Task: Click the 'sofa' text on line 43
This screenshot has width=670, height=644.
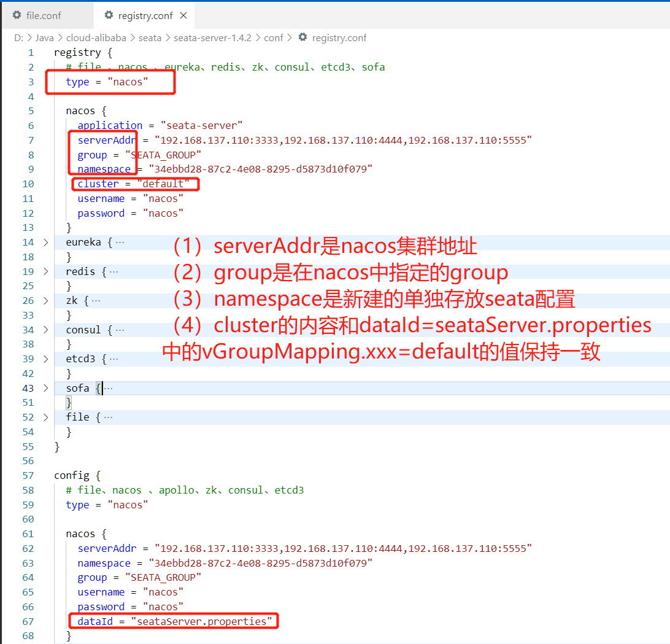Action: coord(77,388)
